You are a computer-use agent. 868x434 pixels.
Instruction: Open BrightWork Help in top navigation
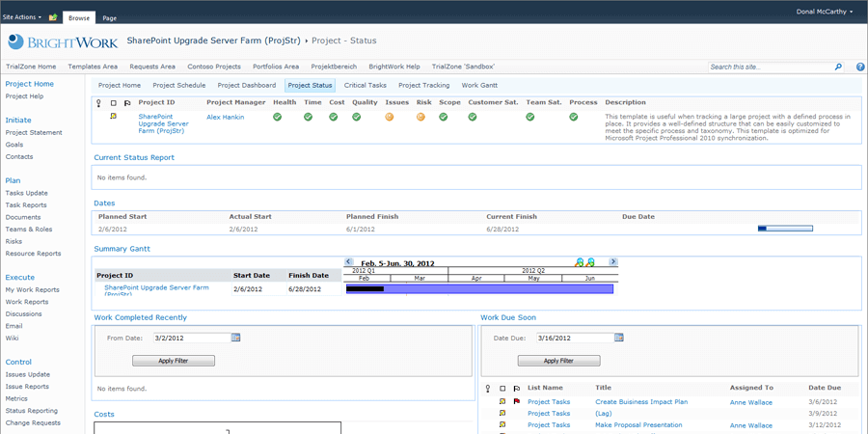click(394, 67)
